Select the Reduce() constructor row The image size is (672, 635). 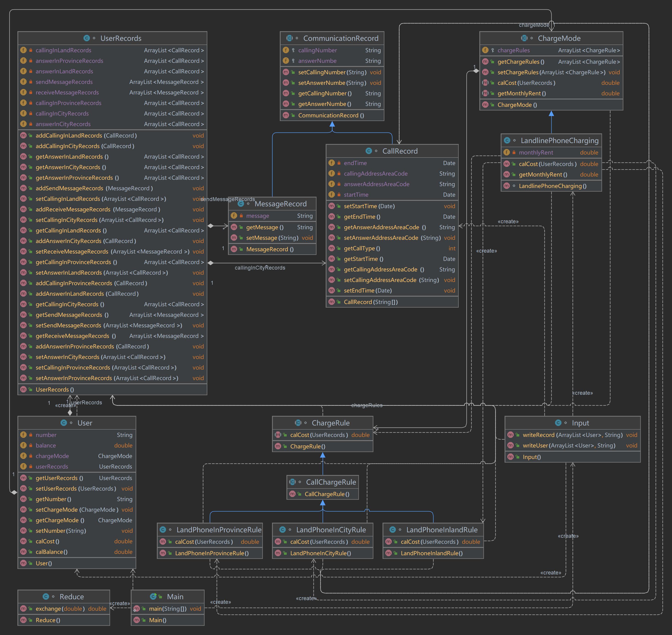click(64, 620)
